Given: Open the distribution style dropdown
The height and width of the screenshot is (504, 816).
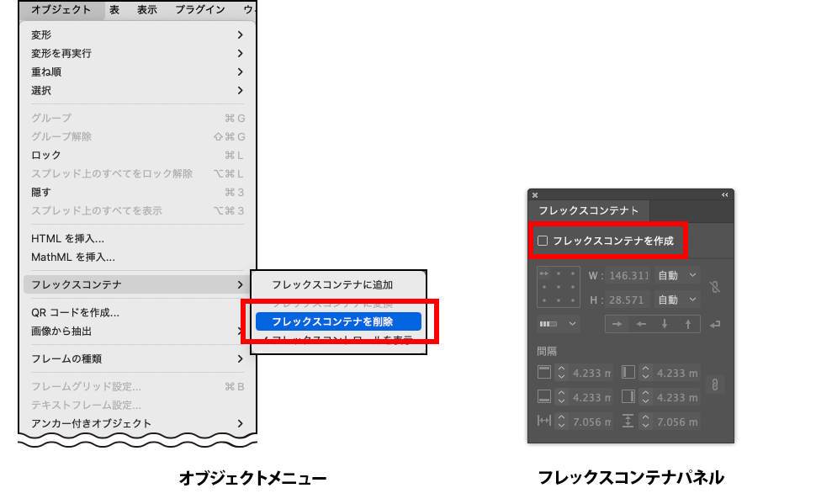Looking at the screenshot, I should (x=559, y=324).
